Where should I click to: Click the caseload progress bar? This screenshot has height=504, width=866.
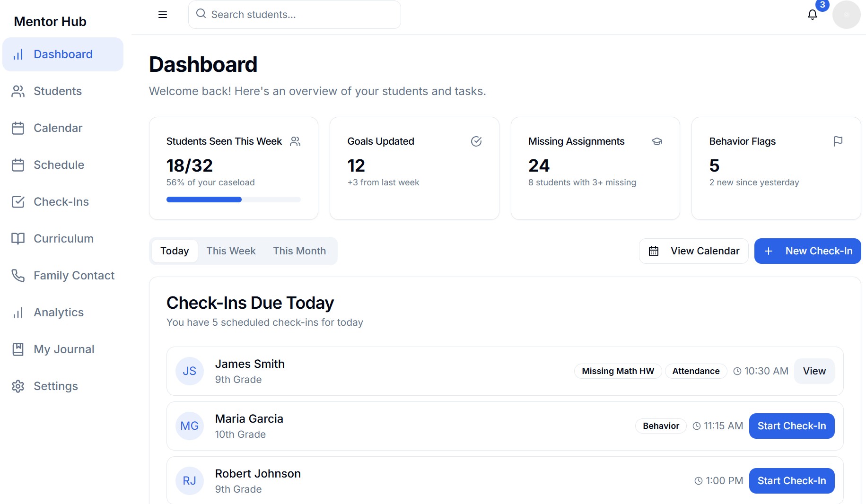coord(233,200)
